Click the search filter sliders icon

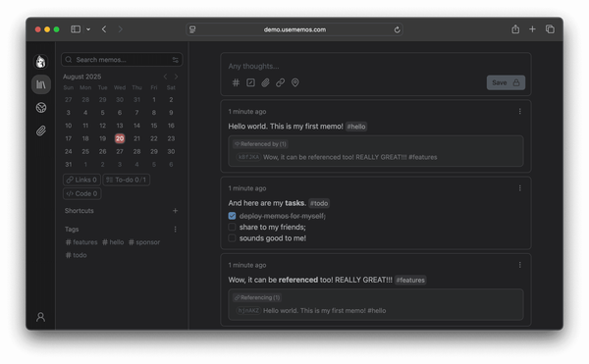(x=175, y=60)
